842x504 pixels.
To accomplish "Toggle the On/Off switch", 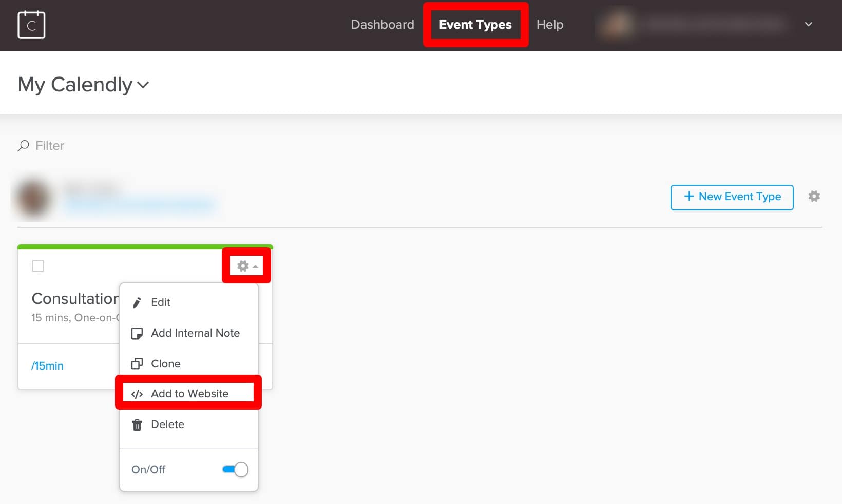I will [x=235, y=469].
